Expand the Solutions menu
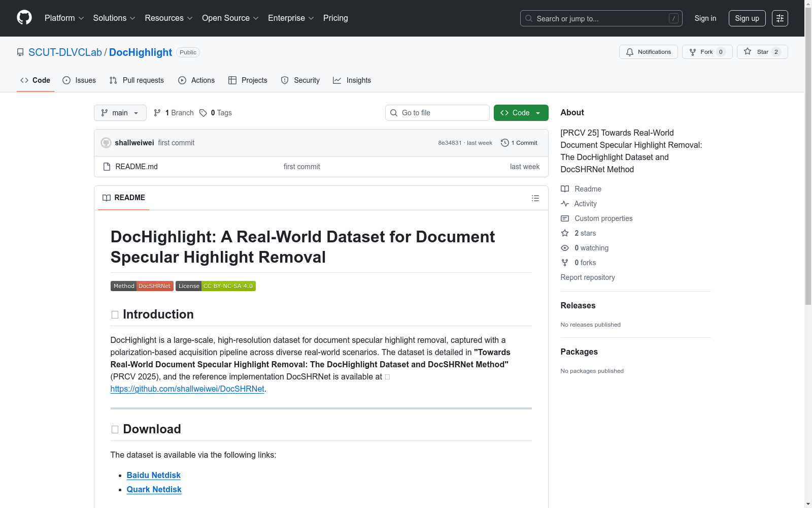 click(115, 18)
